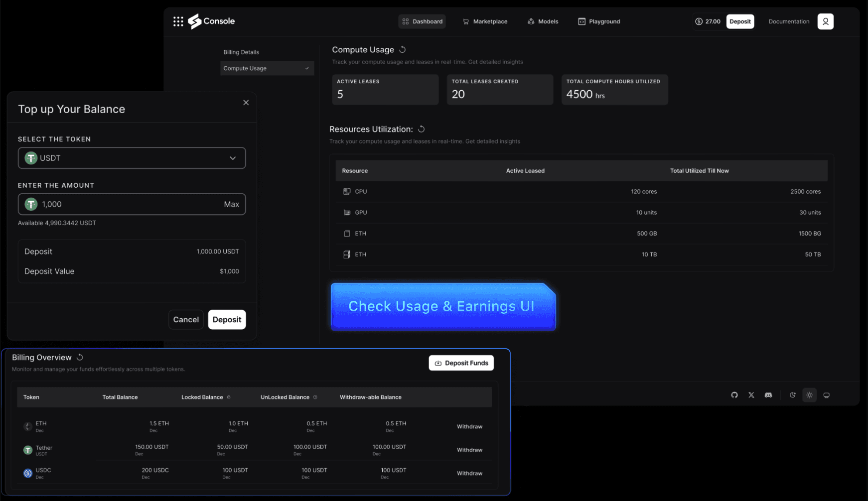Withdraw from the Tether balance row
This screenshot has height=501, width=868.
pos(469,450)
